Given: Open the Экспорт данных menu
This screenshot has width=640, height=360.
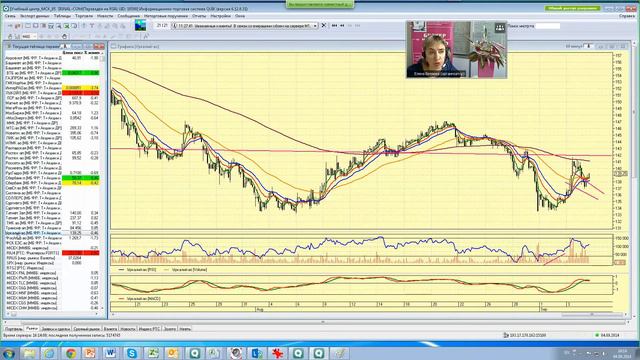Looking at the screenshot, I should pyautogui.click(x=35, y=16).
